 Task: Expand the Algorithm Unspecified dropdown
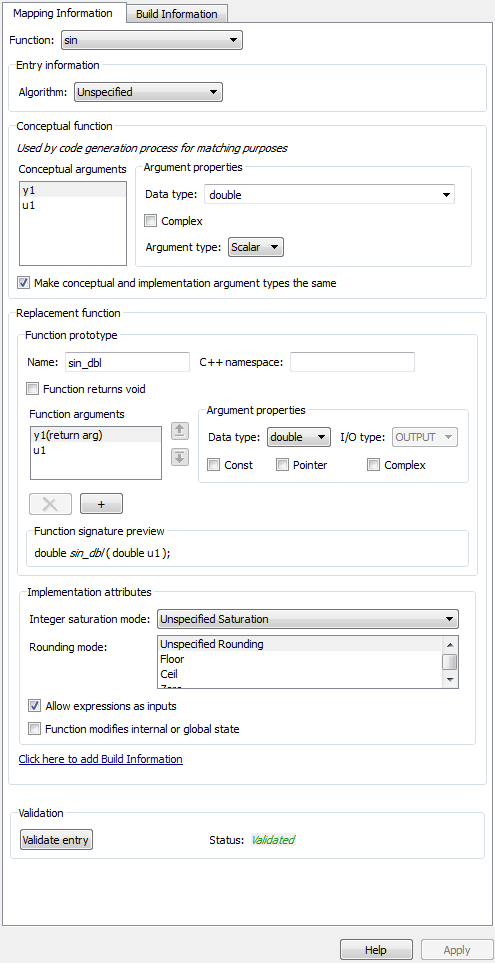[148, 92]
